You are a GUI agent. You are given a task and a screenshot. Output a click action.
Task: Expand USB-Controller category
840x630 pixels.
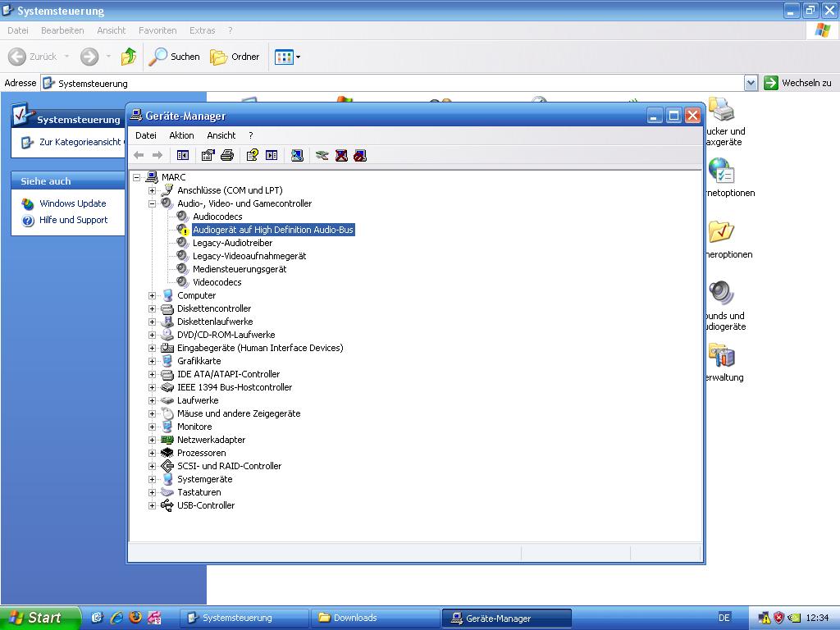(152, 505)
